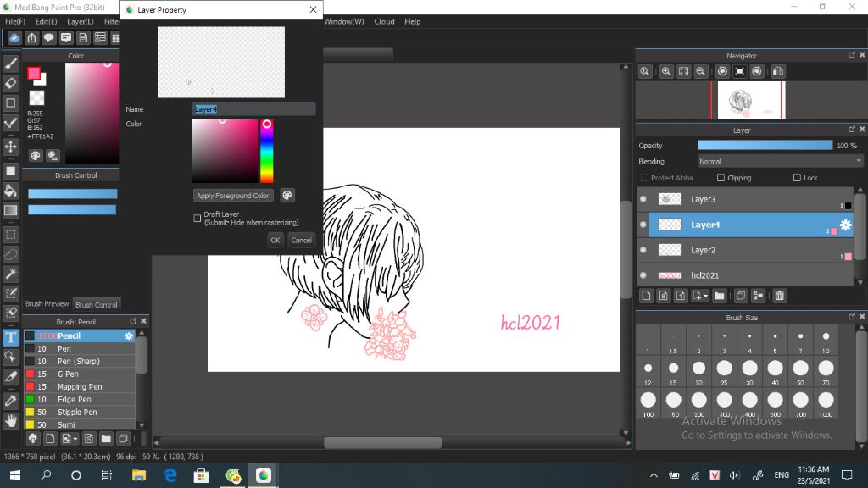Select the Gradient tool

click(x=10, y=210)
